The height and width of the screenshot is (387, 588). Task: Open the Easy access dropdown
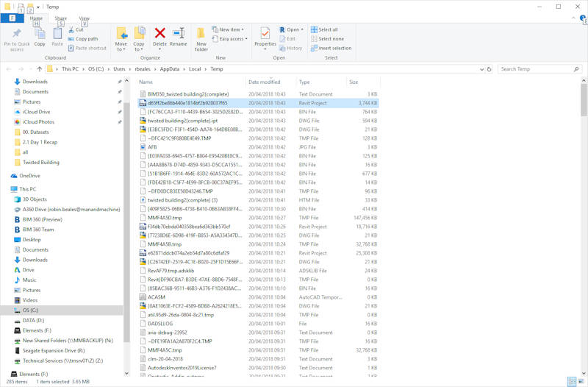(229, 39)
